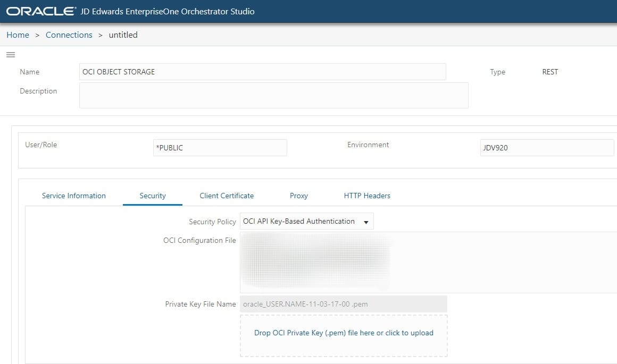This screenshot has width=617, height=364.
Task: Click the JD Edwards EnterpriseOne Orchestrator Studio title
Action: pos(167,11)
